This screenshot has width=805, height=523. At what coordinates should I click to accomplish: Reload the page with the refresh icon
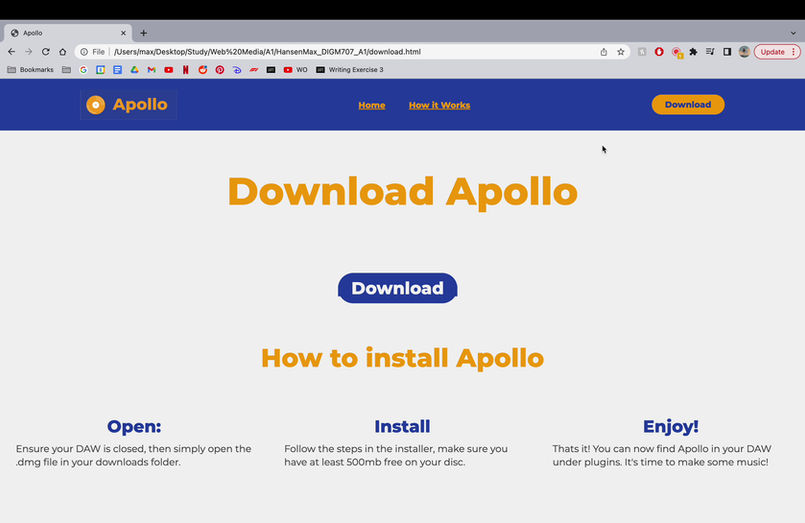(46, 52)
